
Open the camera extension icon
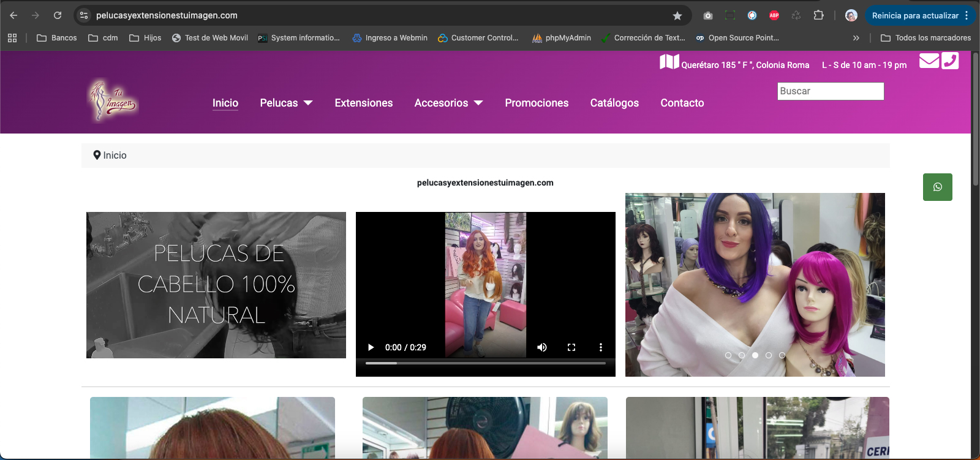coord(708,15)
